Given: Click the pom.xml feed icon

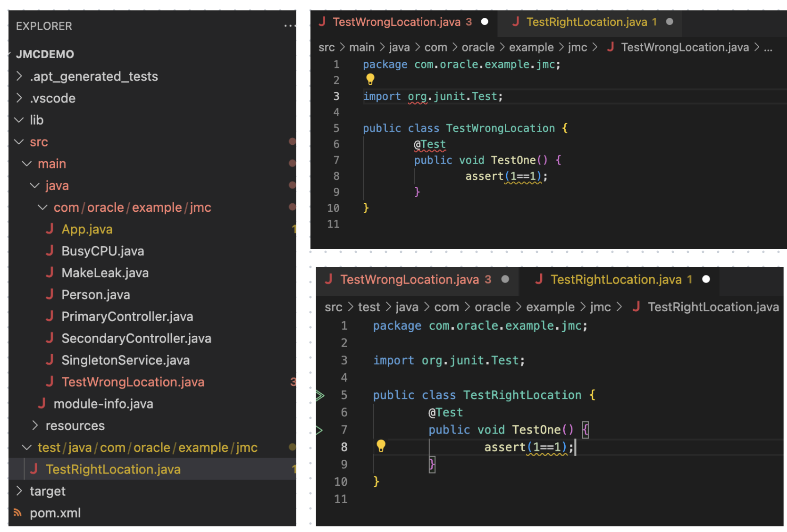Looking at the screenshot, I should pyautogui.click(x=18, y=513).
